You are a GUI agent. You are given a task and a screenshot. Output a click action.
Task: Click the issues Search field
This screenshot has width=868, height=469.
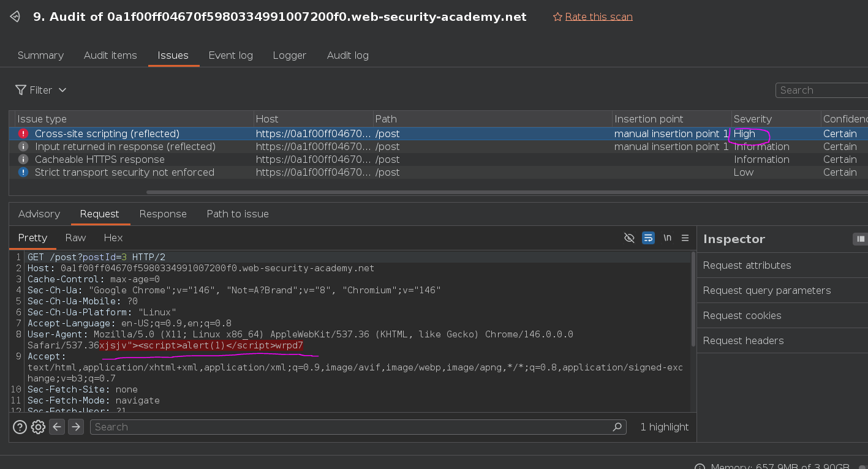pos(821,90)
